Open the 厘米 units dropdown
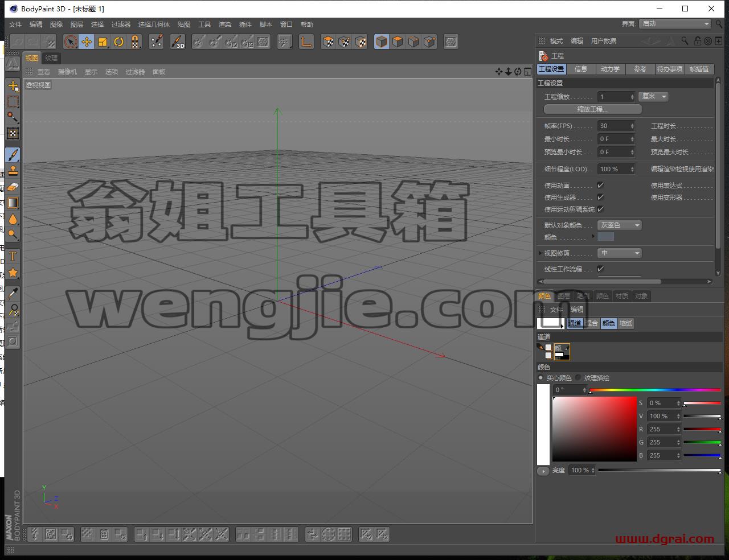 click(653, 97)
